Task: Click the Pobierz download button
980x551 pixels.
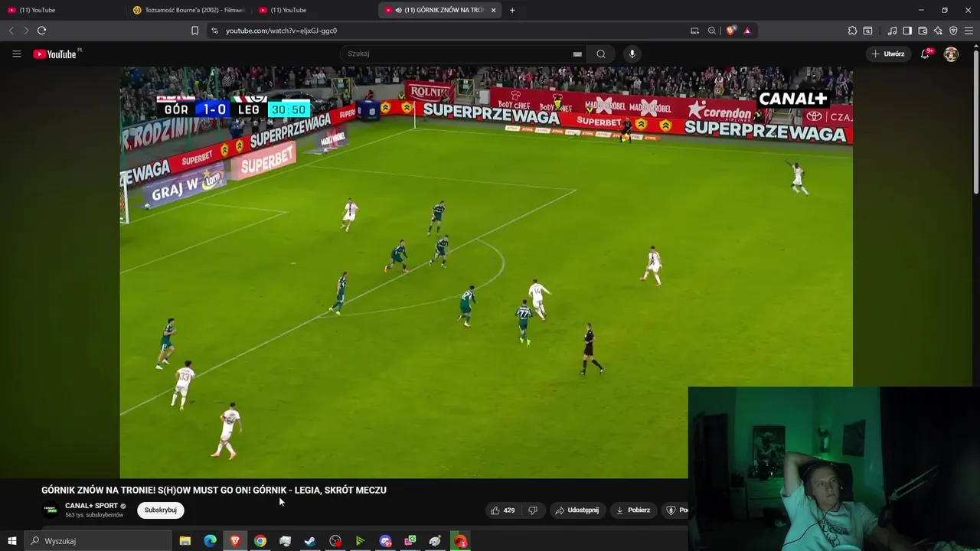Action: click(632, 510)
